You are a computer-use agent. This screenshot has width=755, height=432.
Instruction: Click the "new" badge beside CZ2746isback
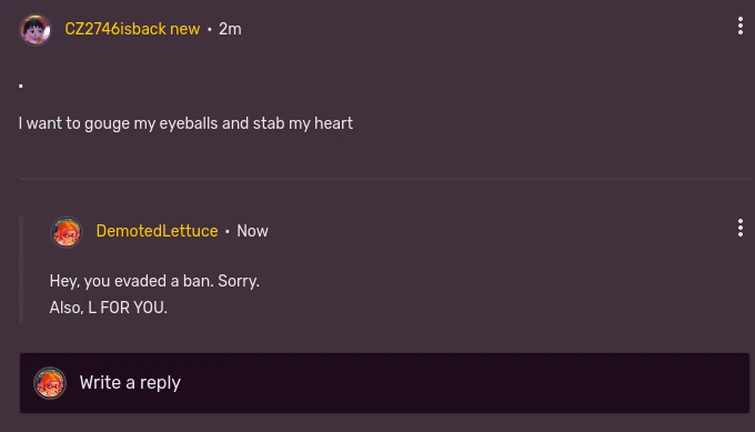tap(185, 29)
